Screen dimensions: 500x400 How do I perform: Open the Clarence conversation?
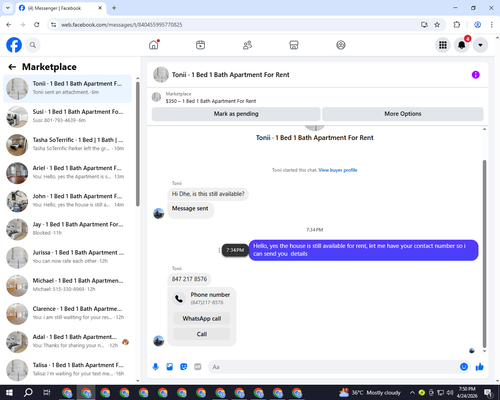tap(68, 314)
